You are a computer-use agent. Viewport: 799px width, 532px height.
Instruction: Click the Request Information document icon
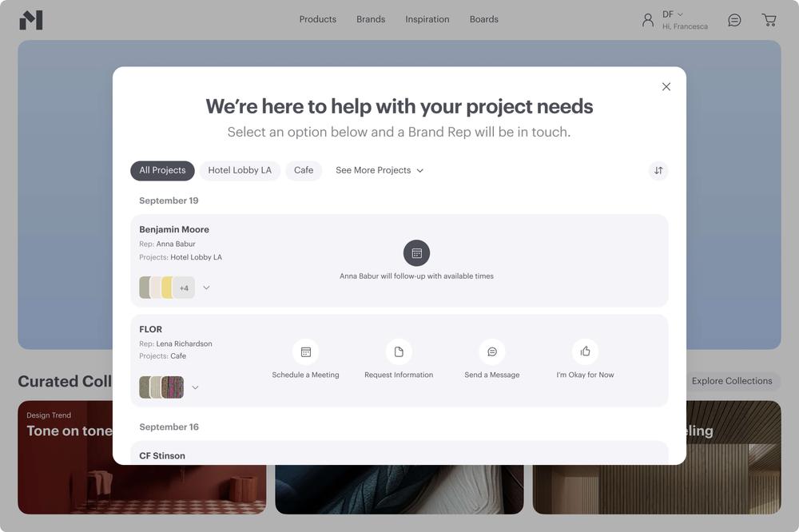tap(399, 352)
